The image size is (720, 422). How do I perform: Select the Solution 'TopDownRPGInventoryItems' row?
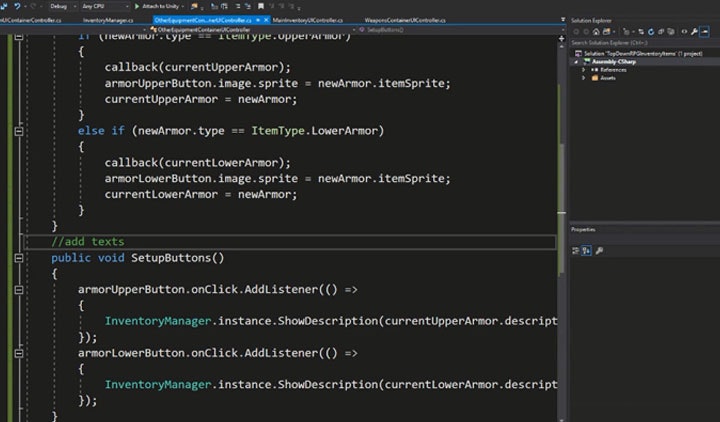pyautogui.click(x=639, y=53)
